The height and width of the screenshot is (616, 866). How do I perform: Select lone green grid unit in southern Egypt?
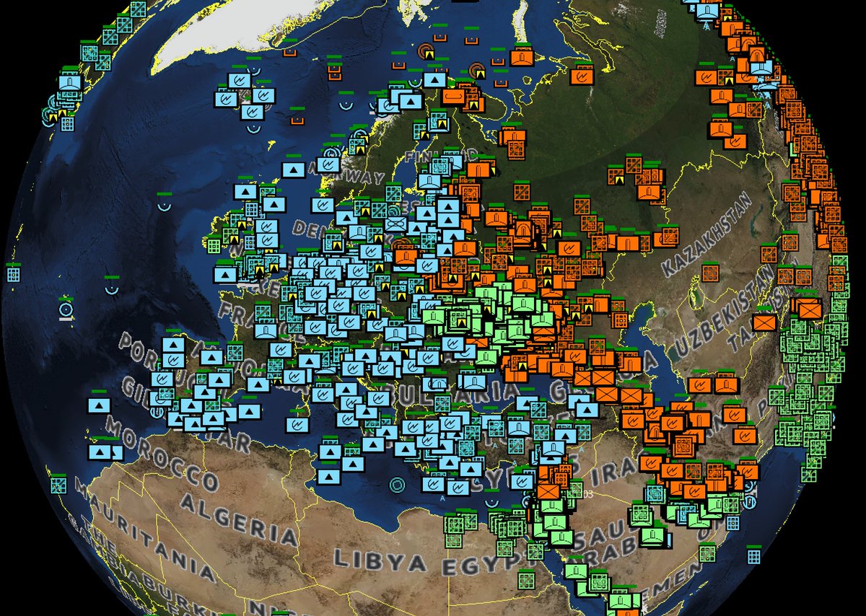[x=525, y=581]
